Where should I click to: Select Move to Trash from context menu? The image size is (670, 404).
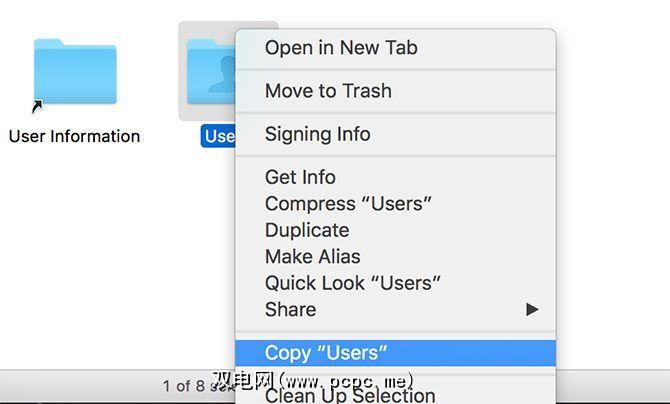[328, 91]
